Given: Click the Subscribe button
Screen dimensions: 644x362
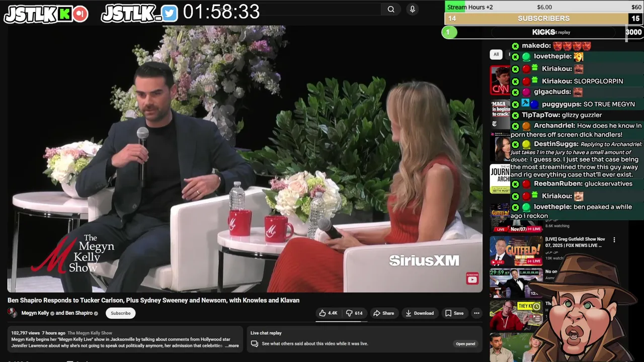Looking at the screenshot, I should (x=121, y=313).
